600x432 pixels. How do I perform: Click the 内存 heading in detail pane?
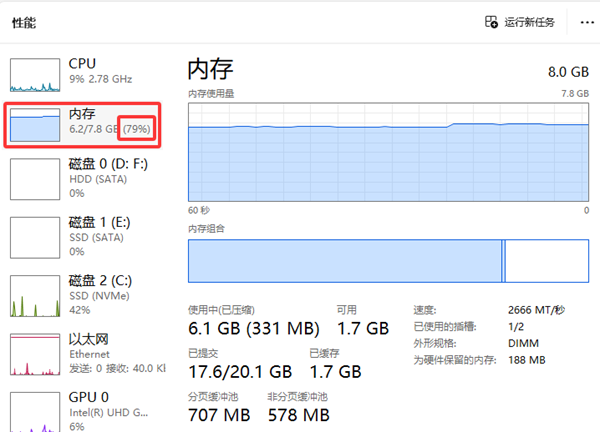coord(210,69)
